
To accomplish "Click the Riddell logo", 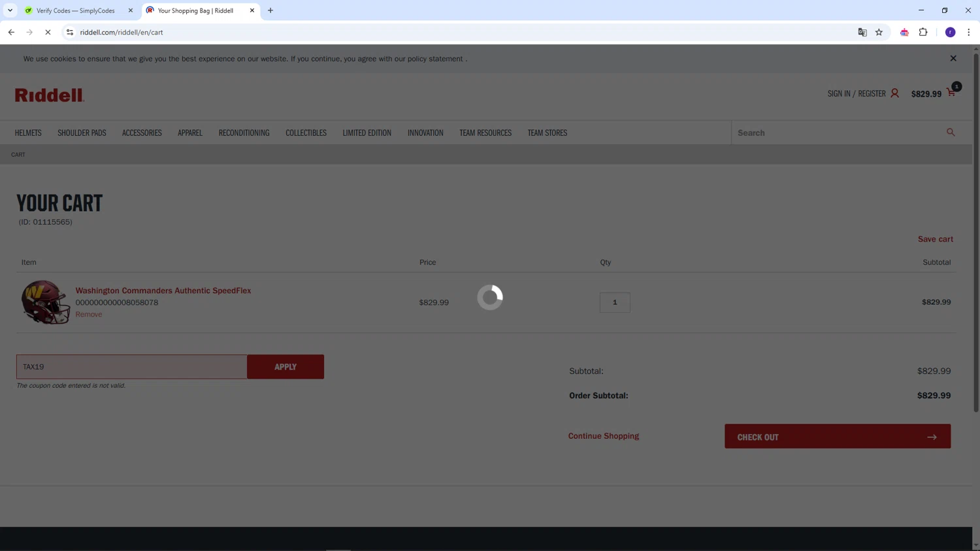I will pos(50,95).
